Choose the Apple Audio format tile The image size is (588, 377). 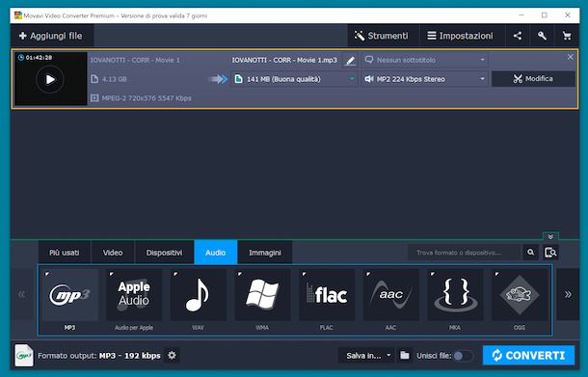(x=134, y=295)
